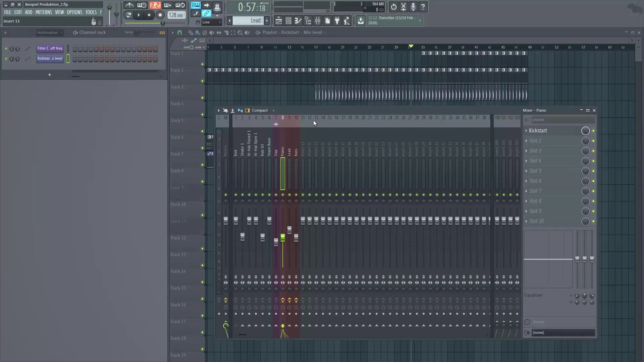Image resolution: width=644 pixels, height=362 pixels.
Task: Click the undo history icon
Action: point(393,7)
